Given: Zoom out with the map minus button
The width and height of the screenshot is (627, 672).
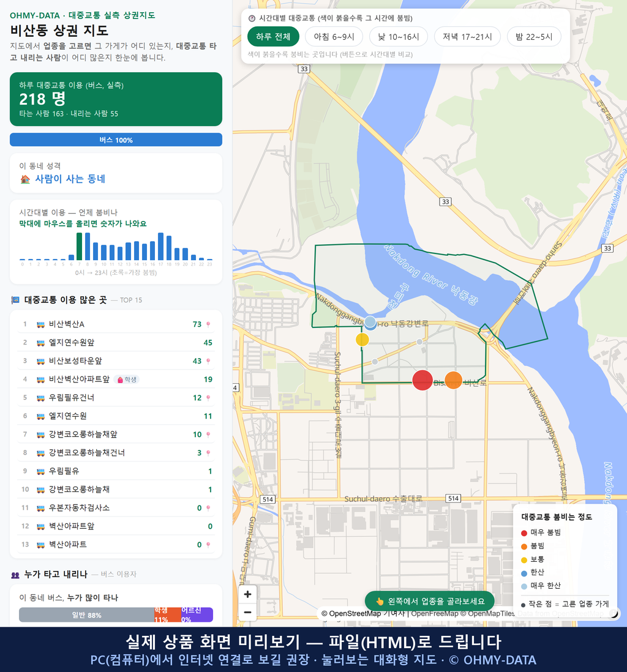Looking at the screenshot, I should [x=247, y=612].
